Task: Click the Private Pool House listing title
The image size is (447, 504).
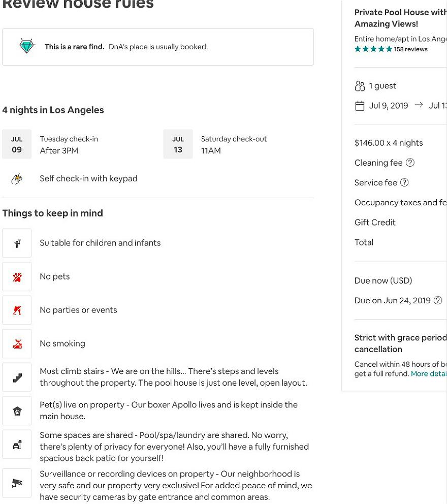Action: 400,18
